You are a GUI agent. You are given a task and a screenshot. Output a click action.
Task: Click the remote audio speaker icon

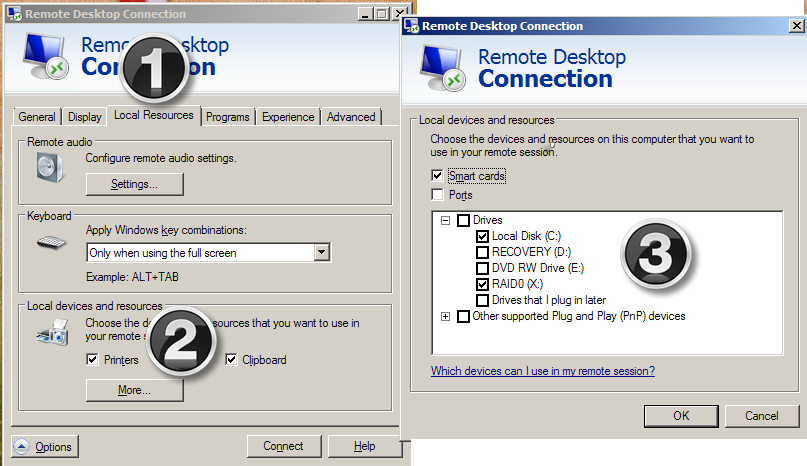50,168
